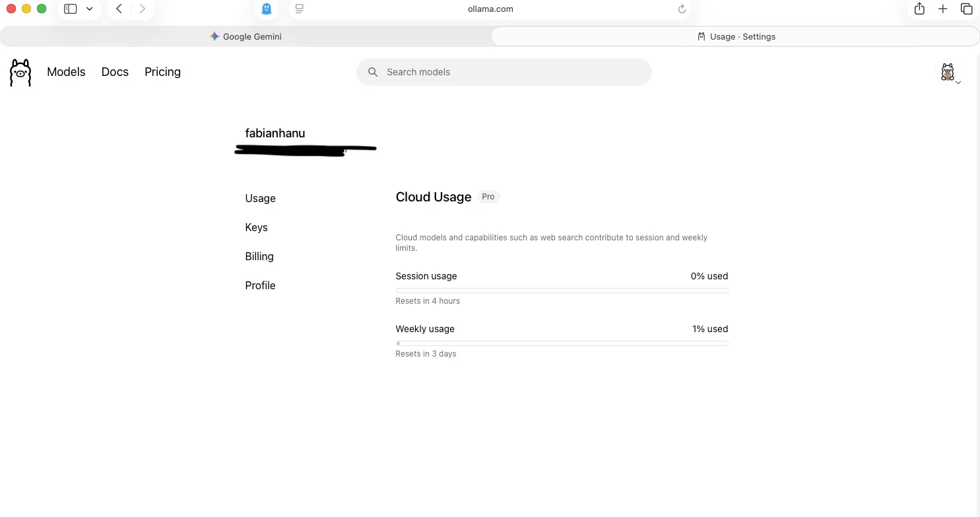This screenshot has width=980, height=517.
Task: Open the Models page
Action: (66, 72)
